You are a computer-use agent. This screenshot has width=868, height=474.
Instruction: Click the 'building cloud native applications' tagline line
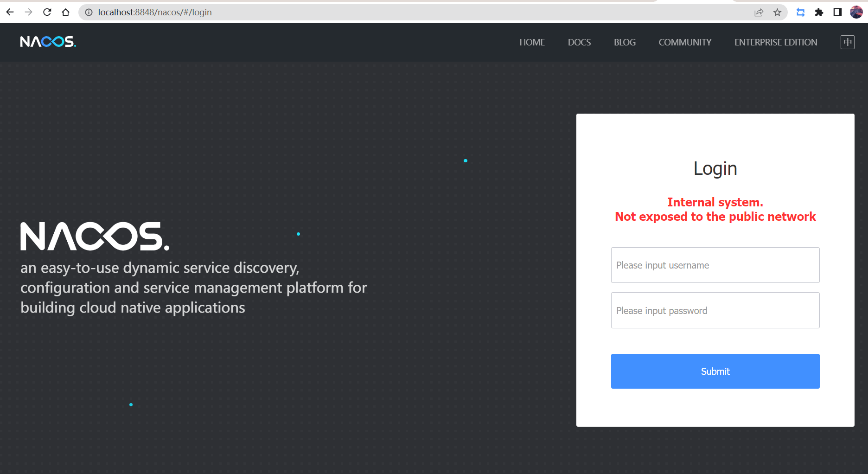[x=133, y=307]
